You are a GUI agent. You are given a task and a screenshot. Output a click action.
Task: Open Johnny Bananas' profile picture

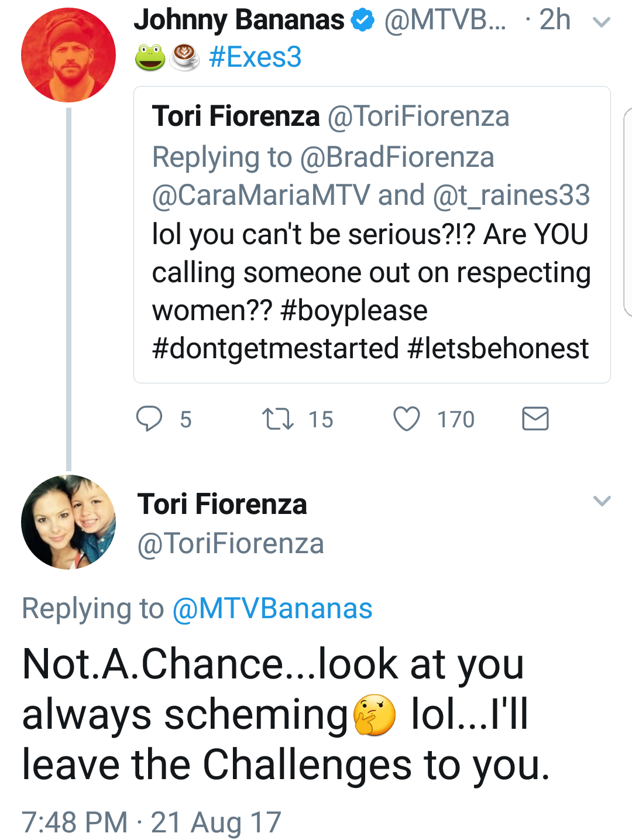[68, 55]
